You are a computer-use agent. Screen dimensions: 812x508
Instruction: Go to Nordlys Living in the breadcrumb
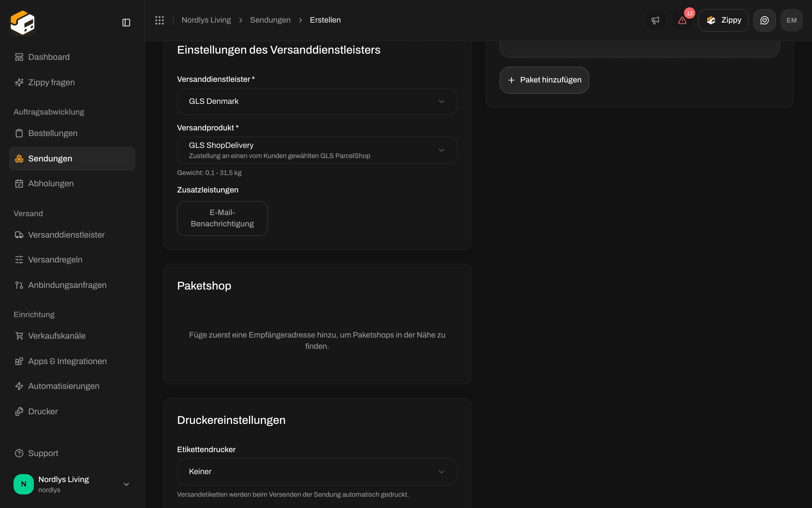(206, 20)
